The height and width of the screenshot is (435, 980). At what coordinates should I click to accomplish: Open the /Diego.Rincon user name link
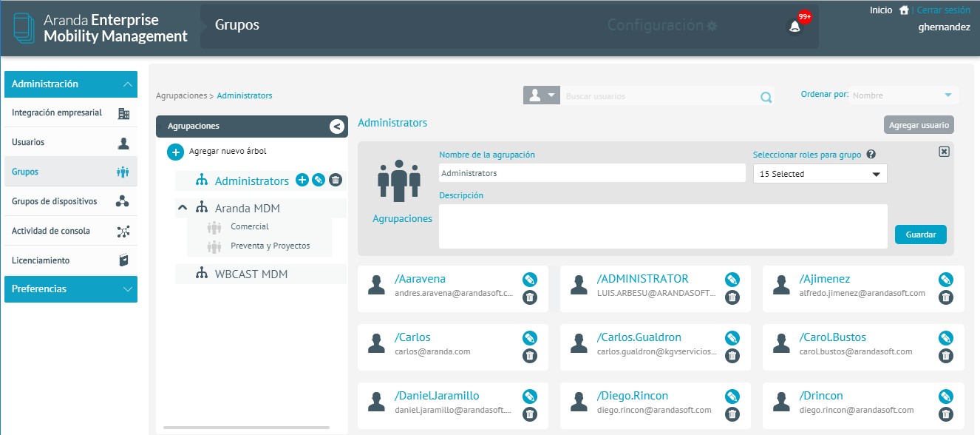coord(631,397)
